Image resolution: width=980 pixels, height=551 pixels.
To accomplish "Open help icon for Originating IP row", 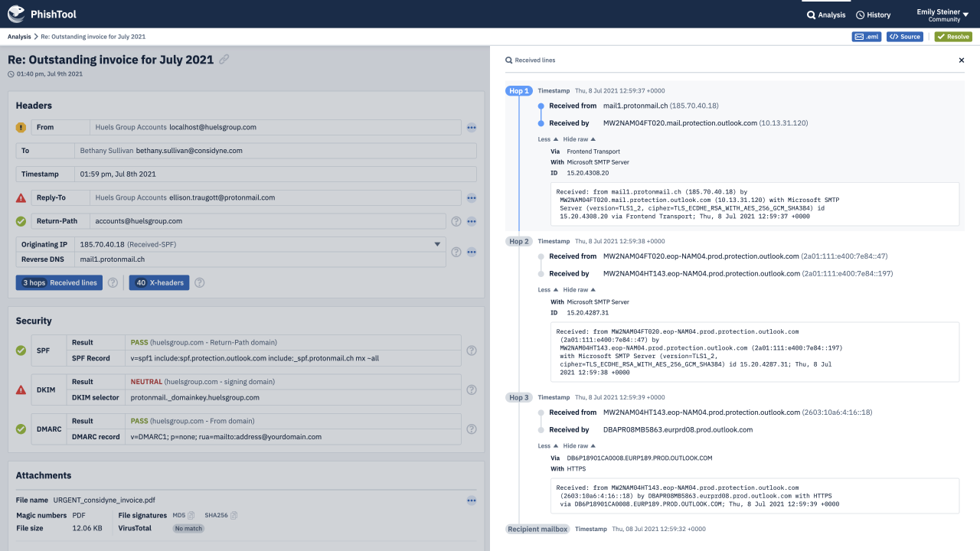I will (x=456, y=252).
